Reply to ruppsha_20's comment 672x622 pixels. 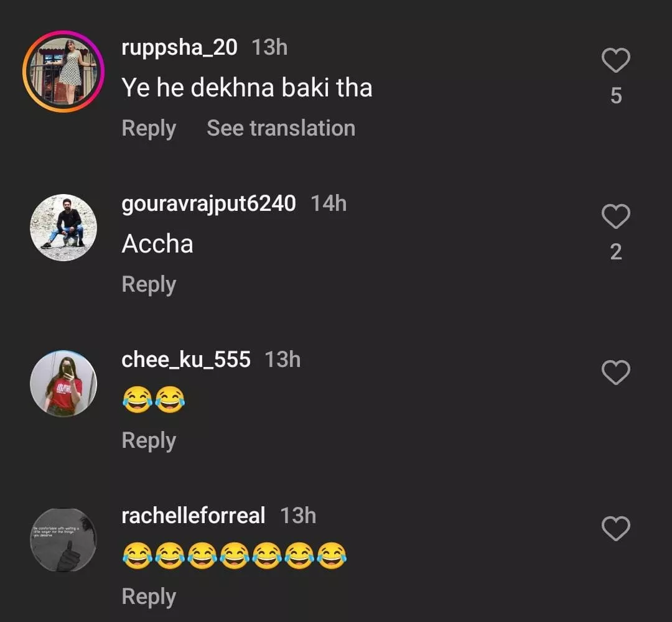149,129
